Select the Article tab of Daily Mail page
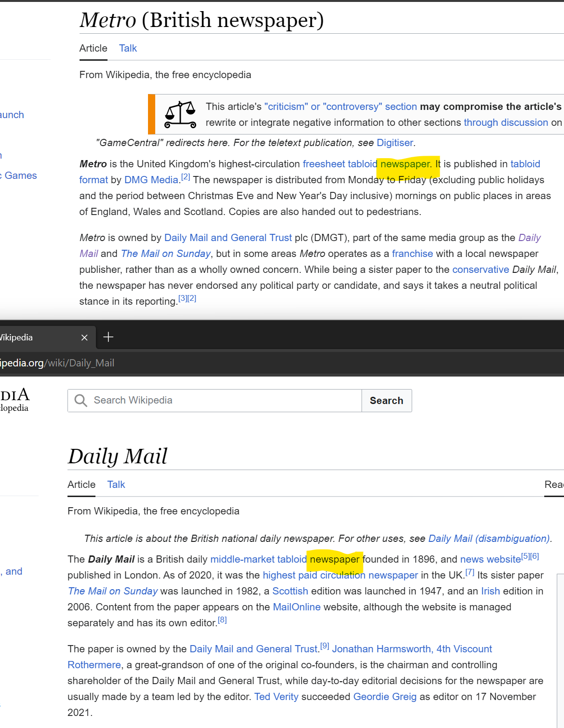This screenshot has height=728, width=564. coord(81,485)
